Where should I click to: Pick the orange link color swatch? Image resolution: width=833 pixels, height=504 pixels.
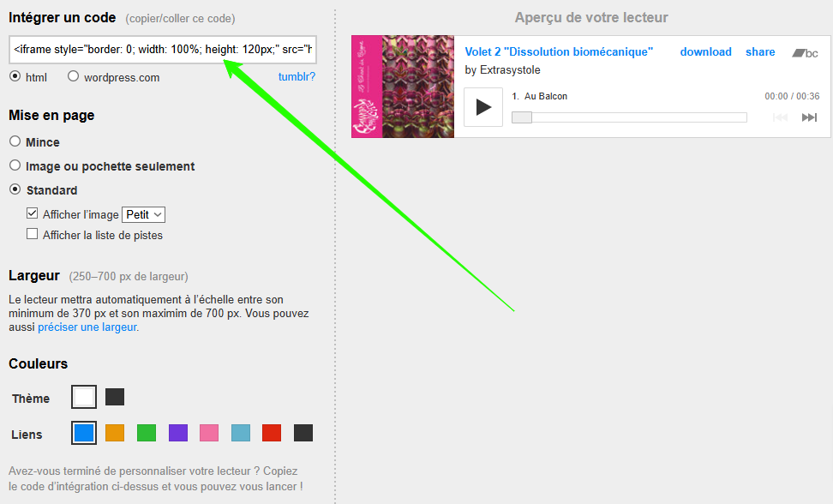point(115,433)
